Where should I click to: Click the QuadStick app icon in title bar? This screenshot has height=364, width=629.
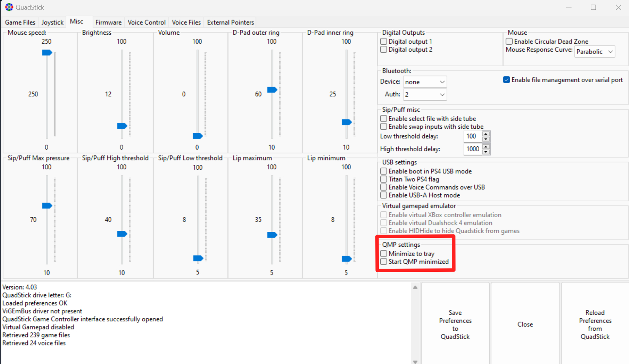click(x=9, y=7)
